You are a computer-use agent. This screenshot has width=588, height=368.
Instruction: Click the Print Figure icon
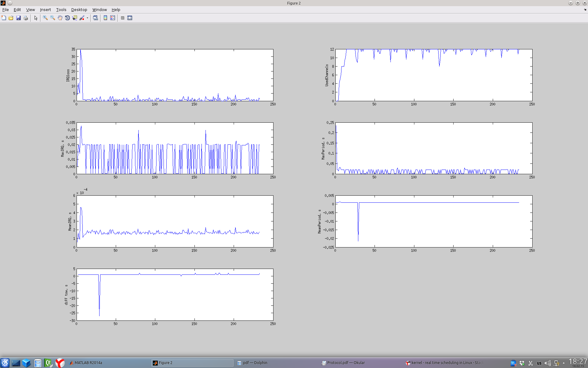point(26,18)
